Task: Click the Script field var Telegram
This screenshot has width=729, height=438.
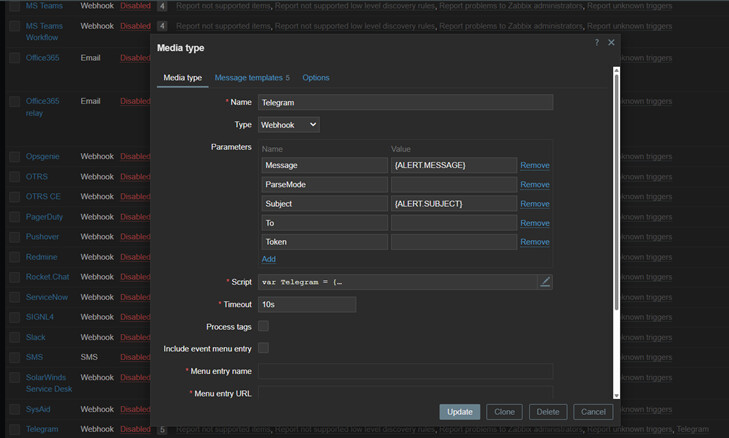Action: pyautogui.click(x=398, y=282)
